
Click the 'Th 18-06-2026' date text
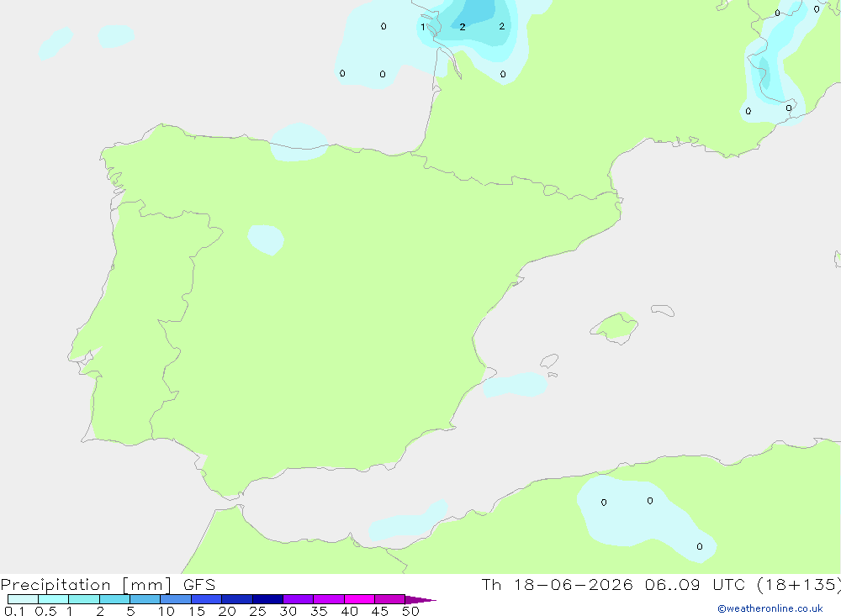(557, 585)
